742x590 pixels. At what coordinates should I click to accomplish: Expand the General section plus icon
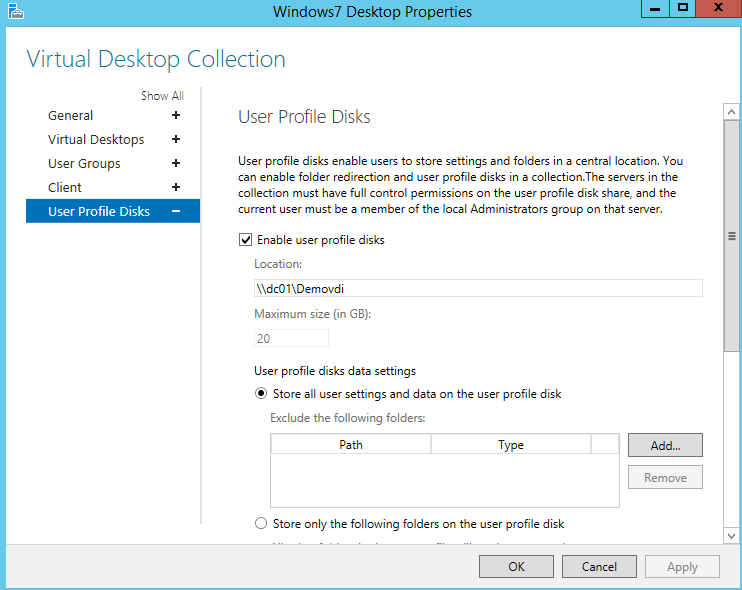pos(176,115)
